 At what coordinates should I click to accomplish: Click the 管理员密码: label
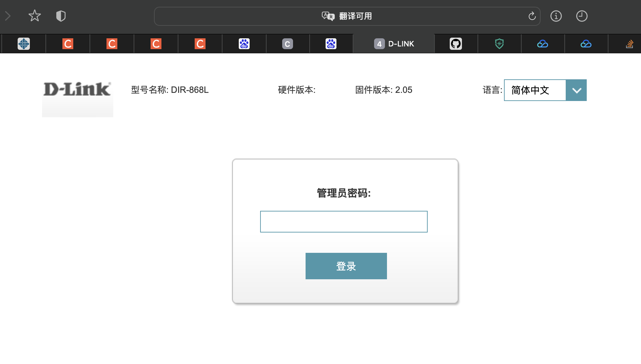pyautogui.click(x=344, y=193)
